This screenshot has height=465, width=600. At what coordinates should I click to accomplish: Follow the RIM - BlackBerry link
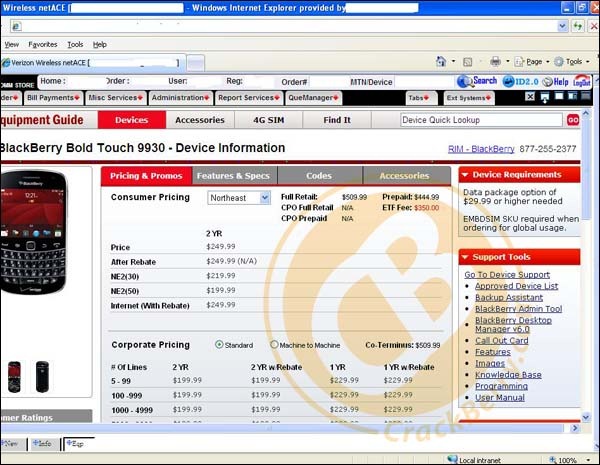pos(482,149)
